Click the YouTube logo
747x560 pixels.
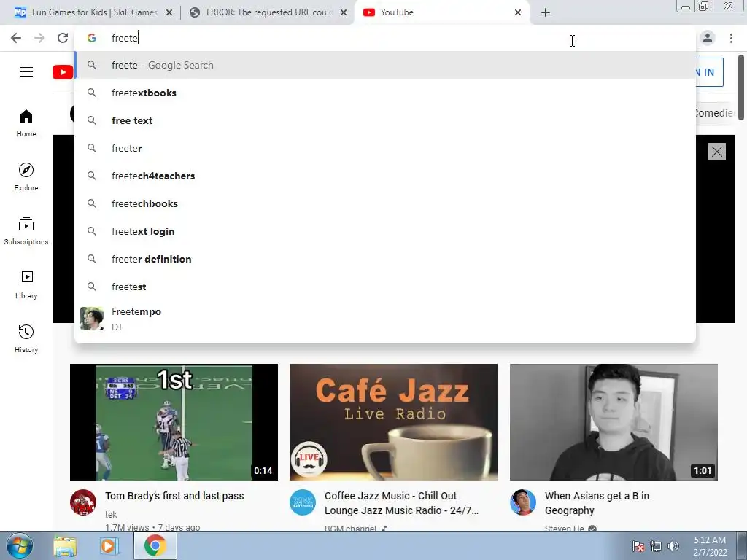[x=63, y=72]
